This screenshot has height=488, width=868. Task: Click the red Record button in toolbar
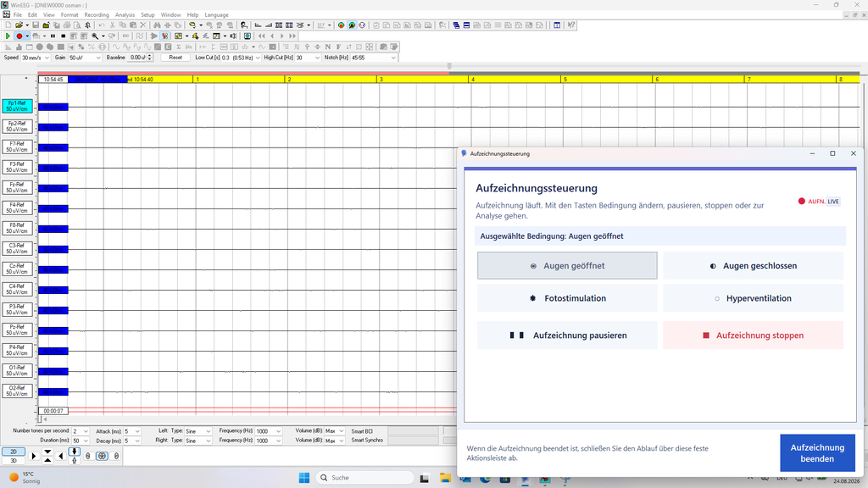click(x=19, y=36)
